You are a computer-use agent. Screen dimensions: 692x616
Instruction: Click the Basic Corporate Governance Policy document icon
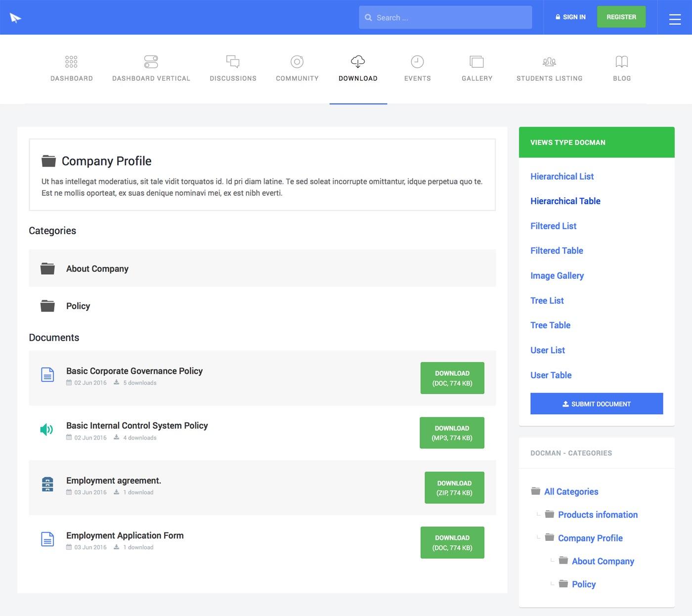47,375
